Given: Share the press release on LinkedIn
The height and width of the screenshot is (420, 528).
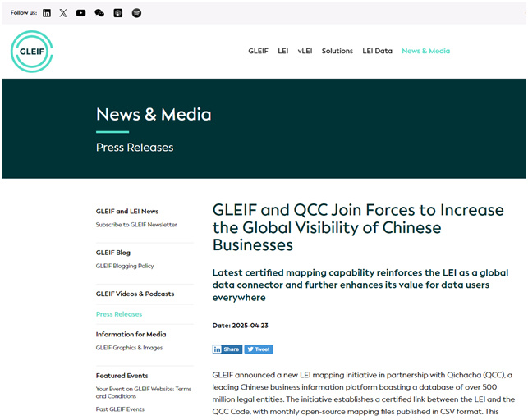Looking at the screenshot, I should (227, 349).
